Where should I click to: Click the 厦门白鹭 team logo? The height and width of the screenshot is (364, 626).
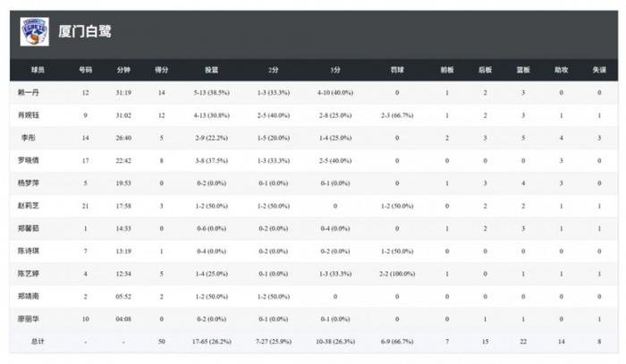34,31
